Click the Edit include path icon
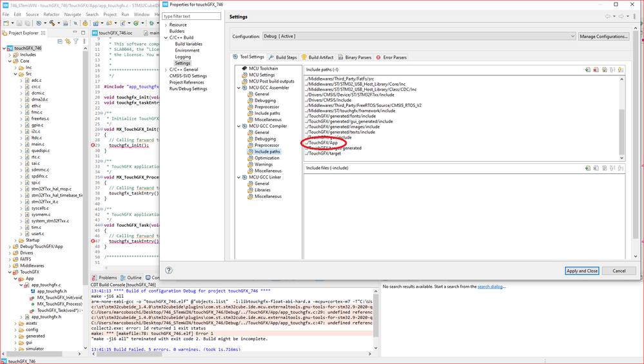The image size is (644, 364). (604, 70)
